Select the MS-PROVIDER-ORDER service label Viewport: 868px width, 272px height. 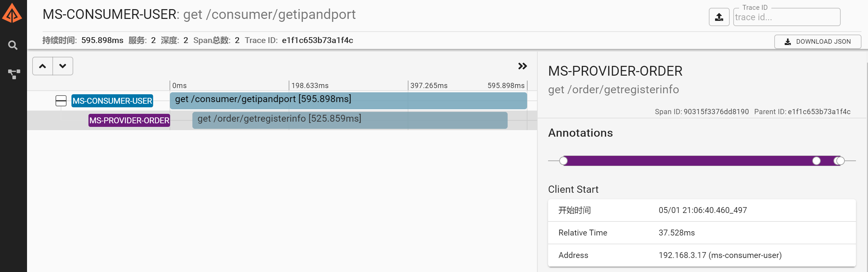(129, 120)
